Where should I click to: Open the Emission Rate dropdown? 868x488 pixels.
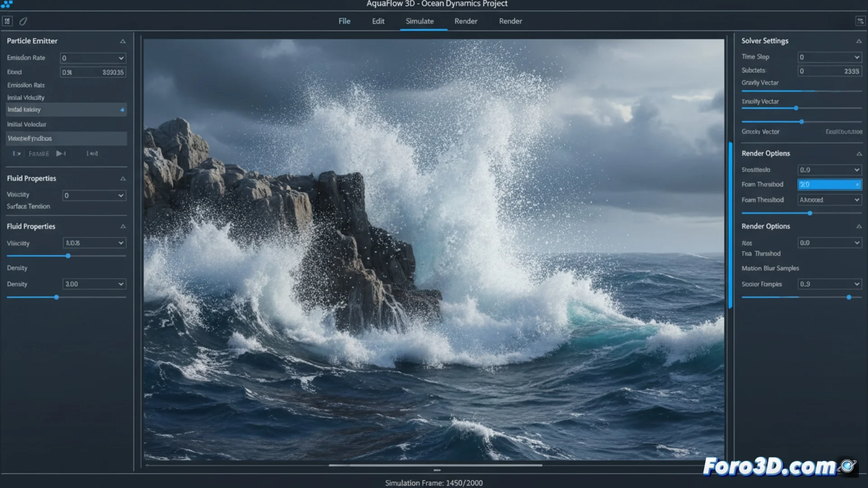121,58
